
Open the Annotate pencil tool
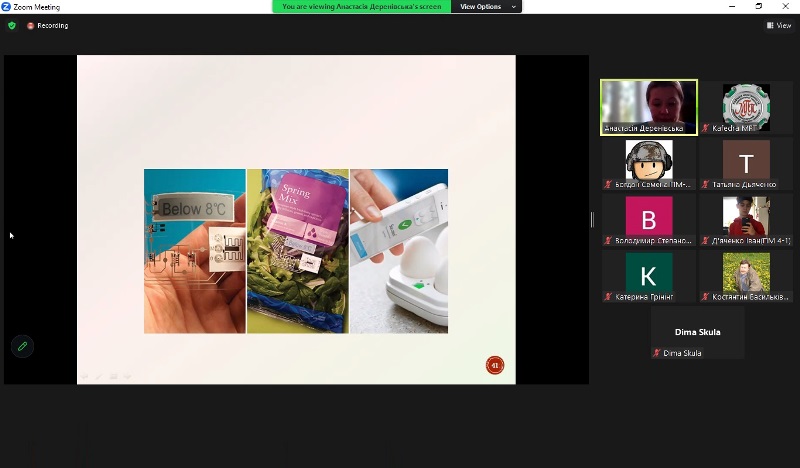[22, 346]
